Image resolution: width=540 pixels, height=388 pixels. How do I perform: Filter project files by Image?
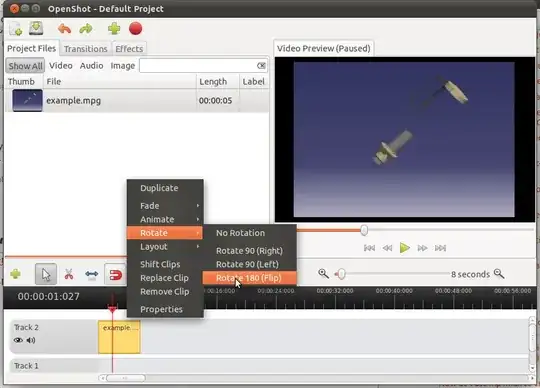point(123,65)
